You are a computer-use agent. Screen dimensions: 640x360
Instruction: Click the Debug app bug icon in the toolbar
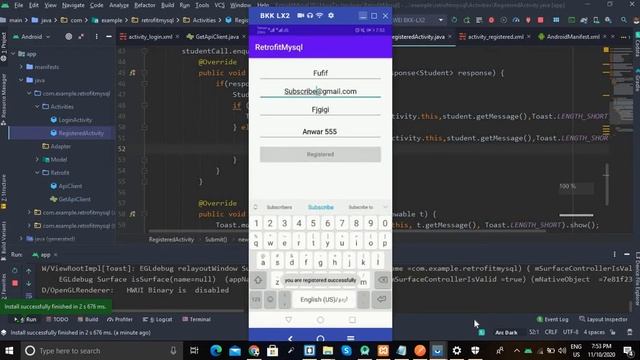click(x=491, y=20)
